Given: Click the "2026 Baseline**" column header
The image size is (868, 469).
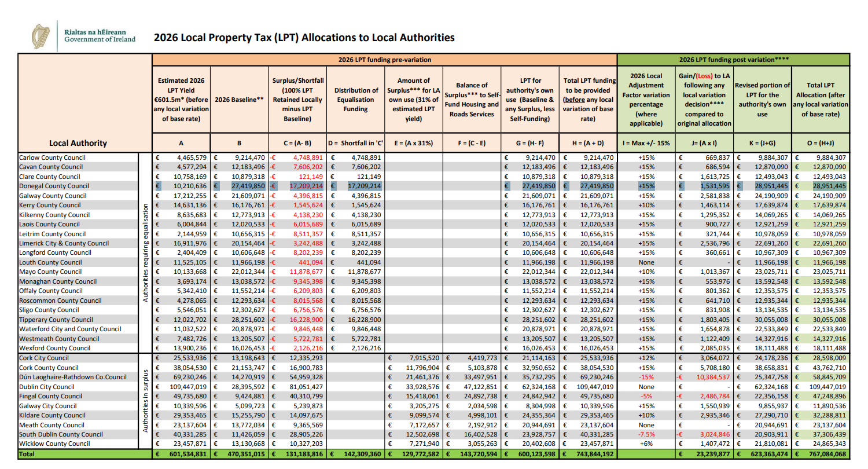Looking at the screenshot, I should (x=240, y=100).
